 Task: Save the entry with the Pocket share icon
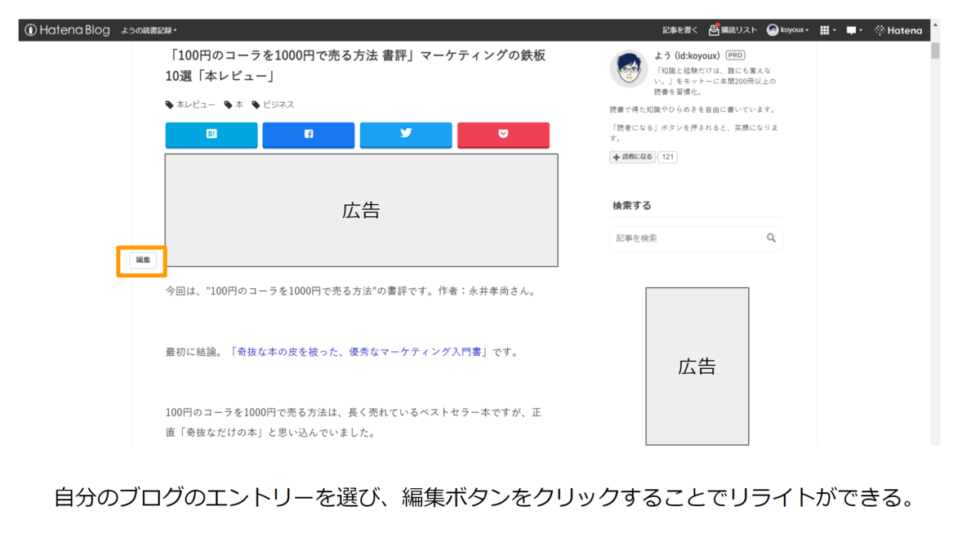pyautogui.click(x=503, y=135)
